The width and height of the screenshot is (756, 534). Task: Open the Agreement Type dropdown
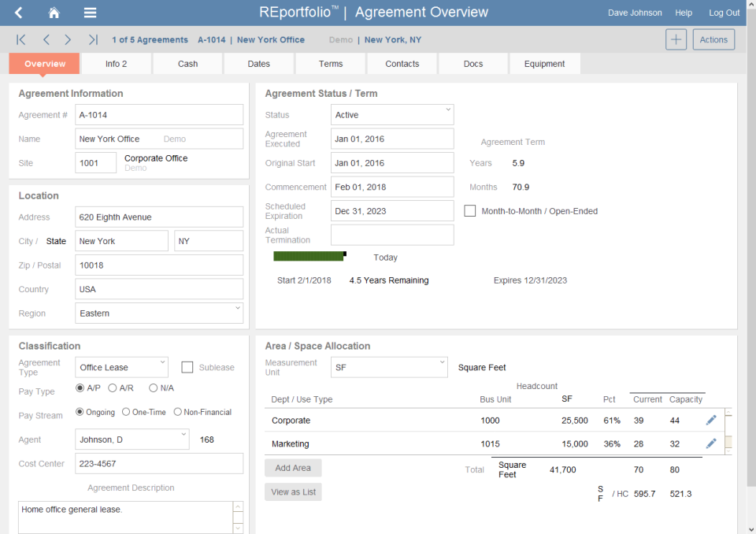pyautogui.click(x=121, y=366)
